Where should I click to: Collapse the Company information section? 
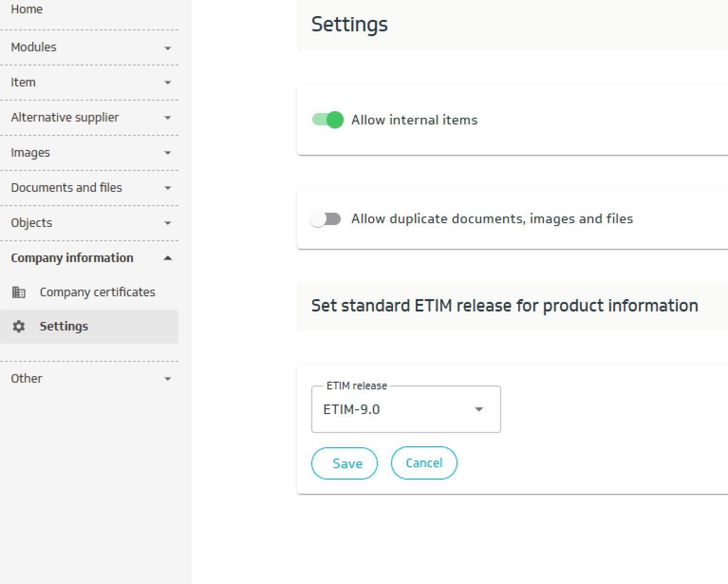168,258
